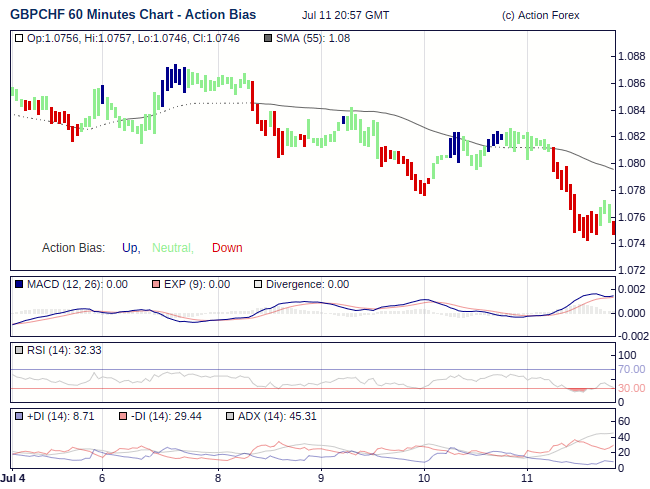Click the Divergence legend square
This screenshot has height=489, width=650.
click(258, 284)
